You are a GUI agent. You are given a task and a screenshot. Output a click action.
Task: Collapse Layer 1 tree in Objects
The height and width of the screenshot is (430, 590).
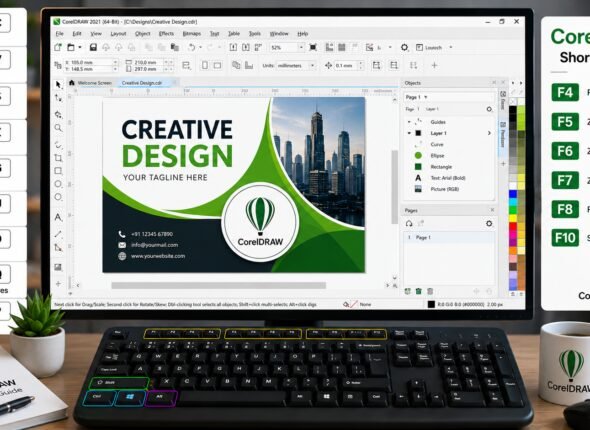point(409,133)
